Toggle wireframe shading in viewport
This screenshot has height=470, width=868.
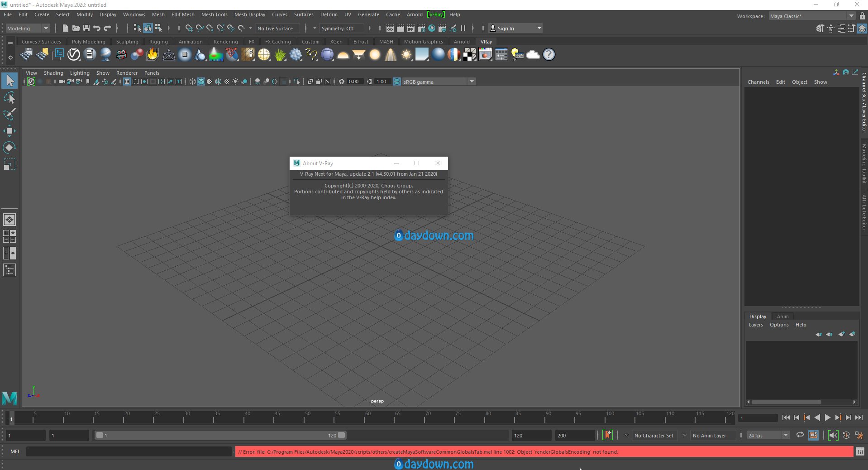[192, 82]
